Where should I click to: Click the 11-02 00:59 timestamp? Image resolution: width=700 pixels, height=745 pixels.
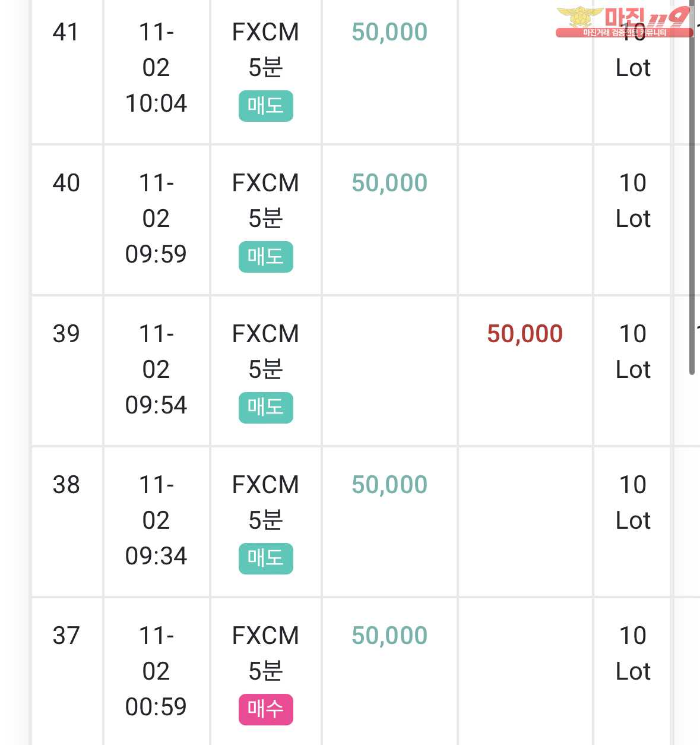(156, 671)
